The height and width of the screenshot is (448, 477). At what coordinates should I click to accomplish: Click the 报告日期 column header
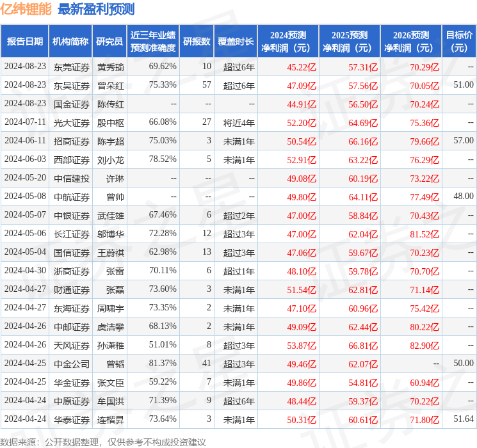(24, 42)
